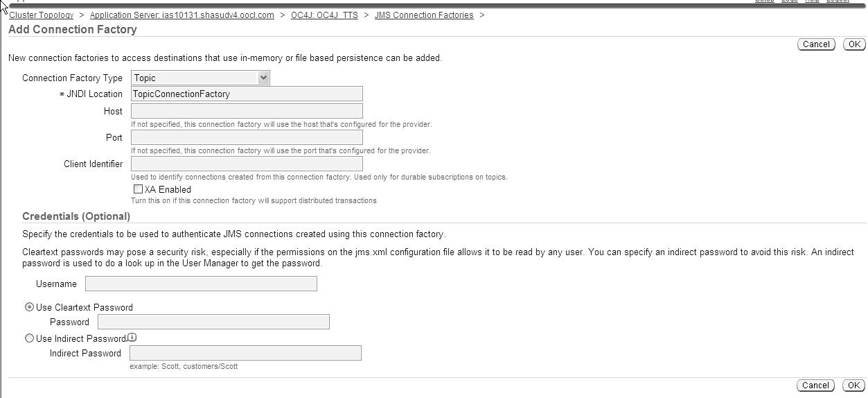Screen dimensions: 868x398
Task: Open the OC4J: OC4J_TTS breadcrumb link
Action: click(x=324, y=15)
